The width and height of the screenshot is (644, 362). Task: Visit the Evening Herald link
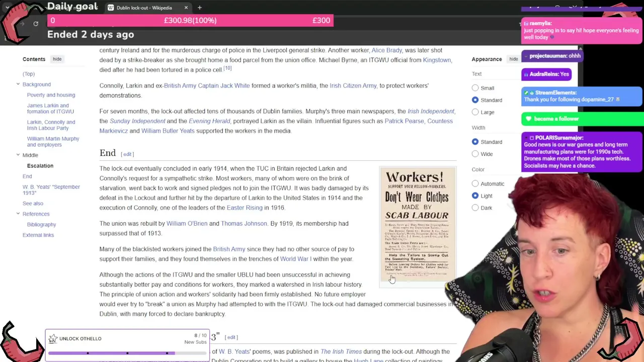coord(209,121)
